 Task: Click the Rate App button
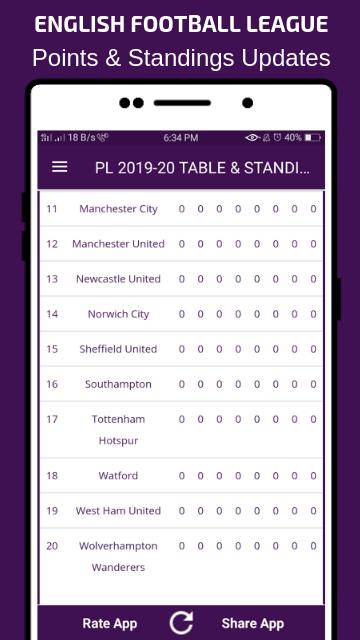click(110, 624)
